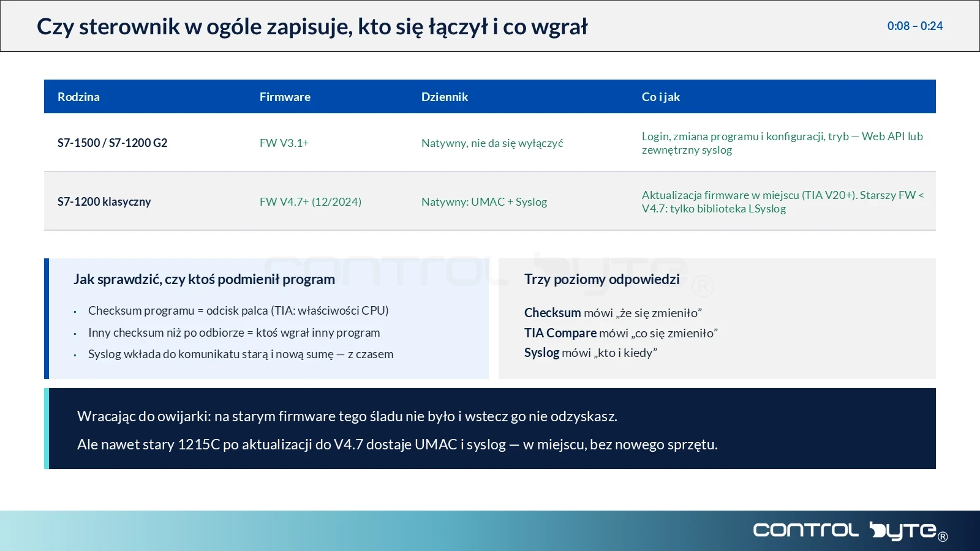Click sentence 'Ale nawet stary 1215C' in dark box

pyautogui.click(x=398, y=444)
